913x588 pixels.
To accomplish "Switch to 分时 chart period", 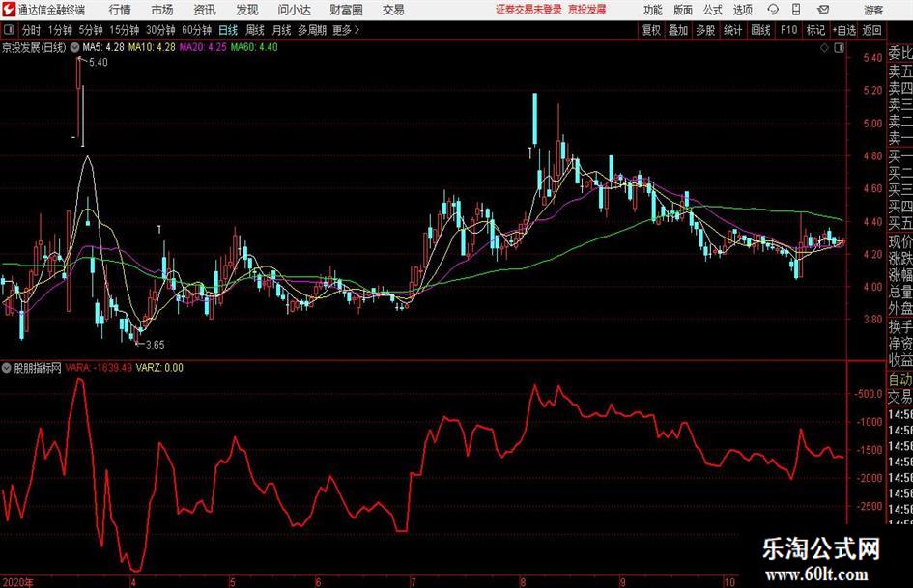I will (x=31, y=30).
